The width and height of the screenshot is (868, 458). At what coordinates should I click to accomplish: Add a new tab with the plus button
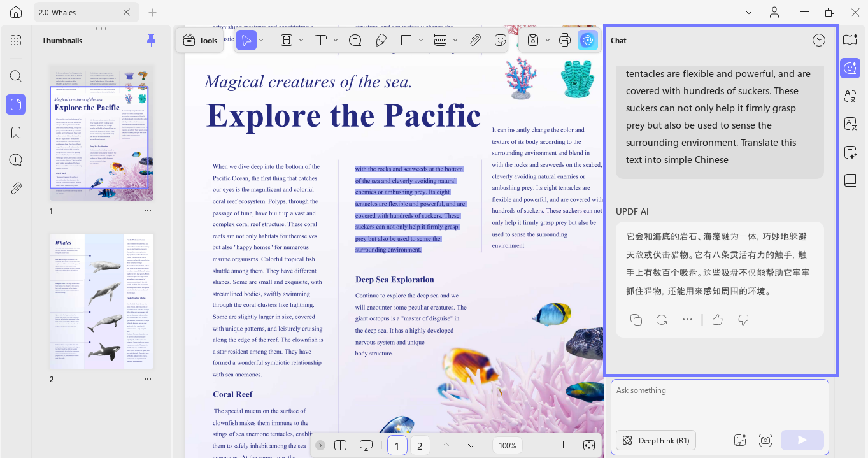(152, 12)
